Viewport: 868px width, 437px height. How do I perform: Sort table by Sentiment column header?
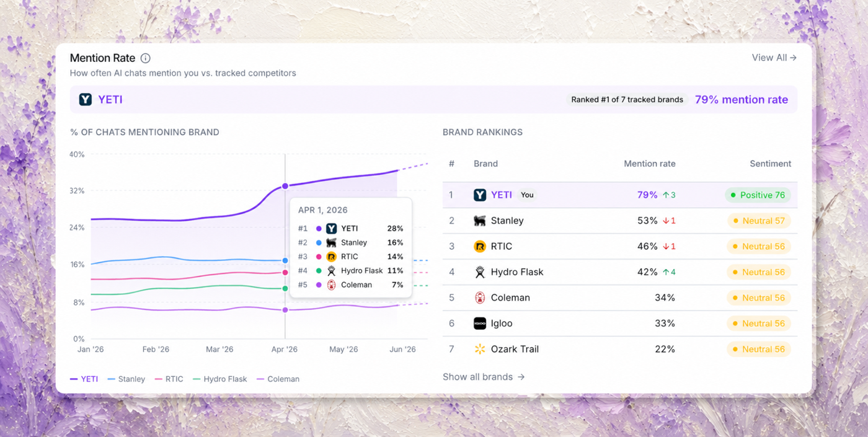pyautogui.click(x=771, y=164)
